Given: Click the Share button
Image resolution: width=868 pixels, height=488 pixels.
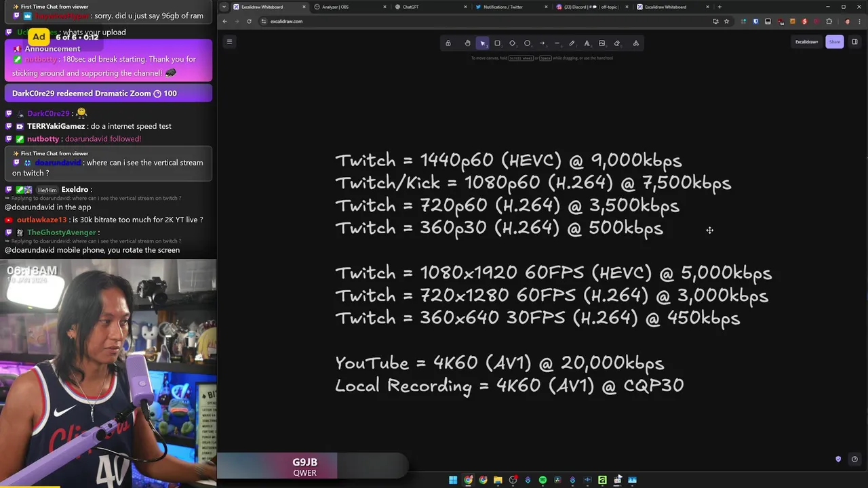Looking at the screenshot, I should tap(834, 42).
